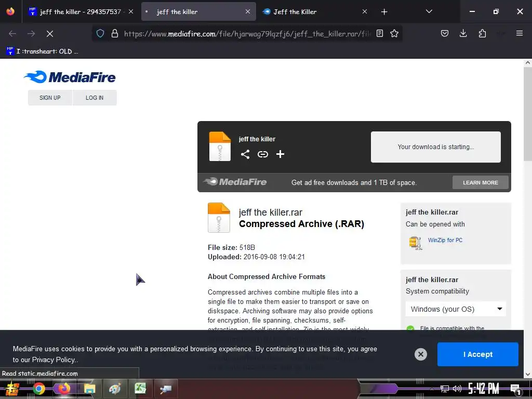This screenshot has height=399, width=532.
Task: Bookmark this page with the star
Action: (394, 34)
